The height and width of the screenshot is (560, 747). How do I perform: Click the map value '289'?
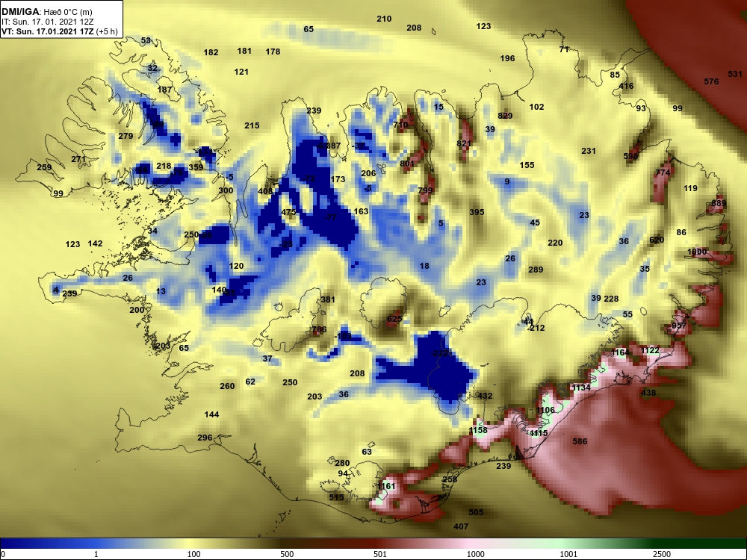click(536, 270)
